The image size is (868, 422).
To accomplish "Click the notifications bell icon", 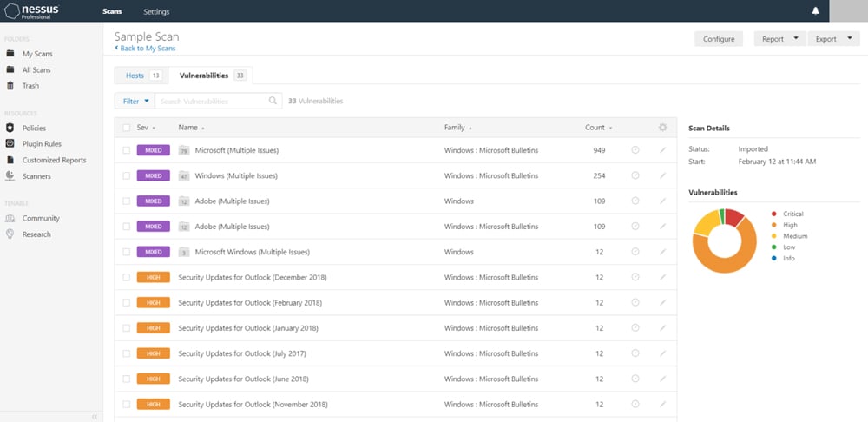I will point(815,11).
